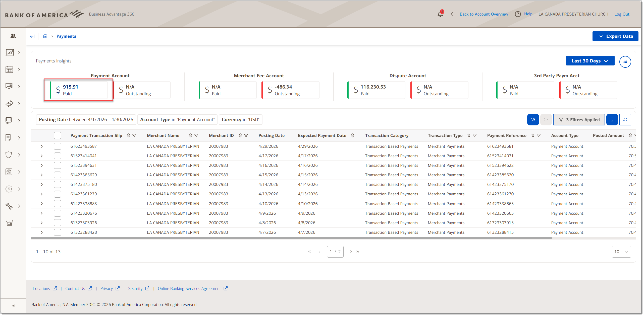Select Merchant Fee -486.34 Outstanding tile

290,90
